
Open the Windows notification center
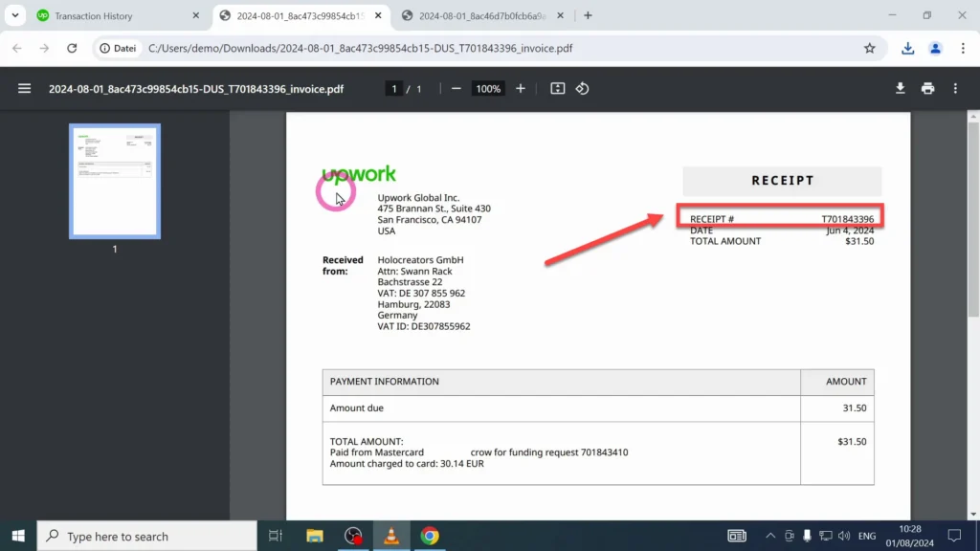[x=954, y=536]
